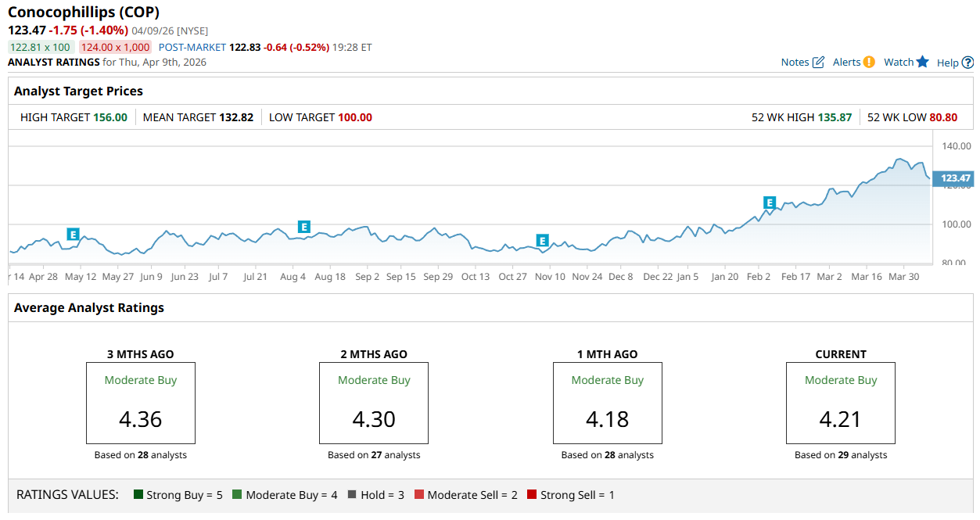The image size is (980, 520).
Task: Click the earnings marker near May 12
Action: click(73, 234)
